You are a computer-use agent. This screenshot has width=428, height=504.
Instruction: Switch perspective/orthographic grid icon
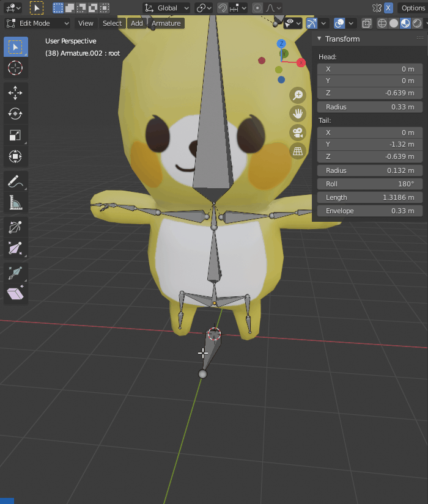(298, 151)
